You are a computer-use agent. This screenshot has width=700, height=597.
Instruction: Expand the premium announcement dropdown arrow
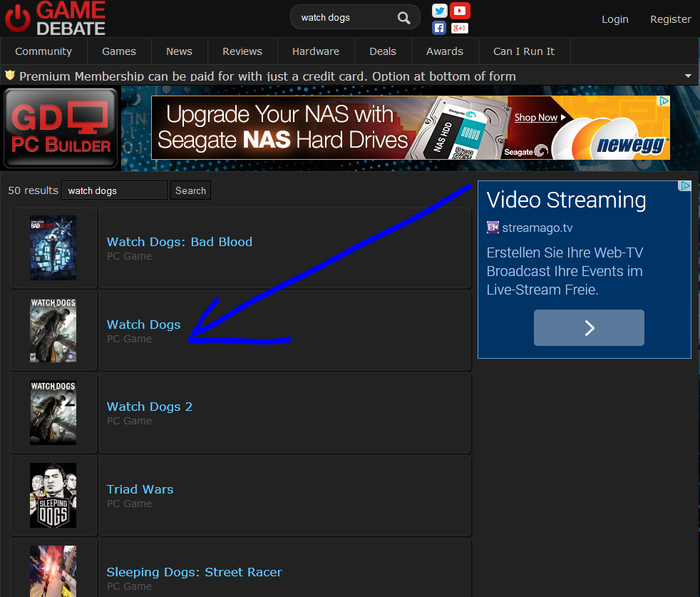point(688,76)
